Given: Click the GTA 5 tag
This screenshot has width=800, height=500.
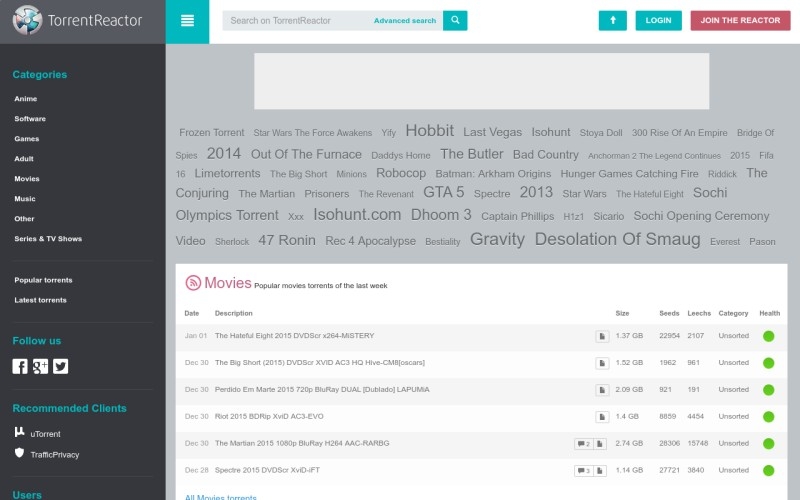Looking at the screenshot, I should 444,192.
